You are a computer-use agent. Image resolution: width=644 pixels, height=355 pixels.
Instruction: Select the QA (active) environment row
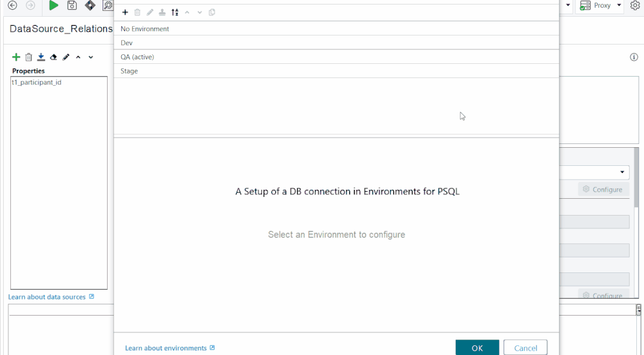337,57
